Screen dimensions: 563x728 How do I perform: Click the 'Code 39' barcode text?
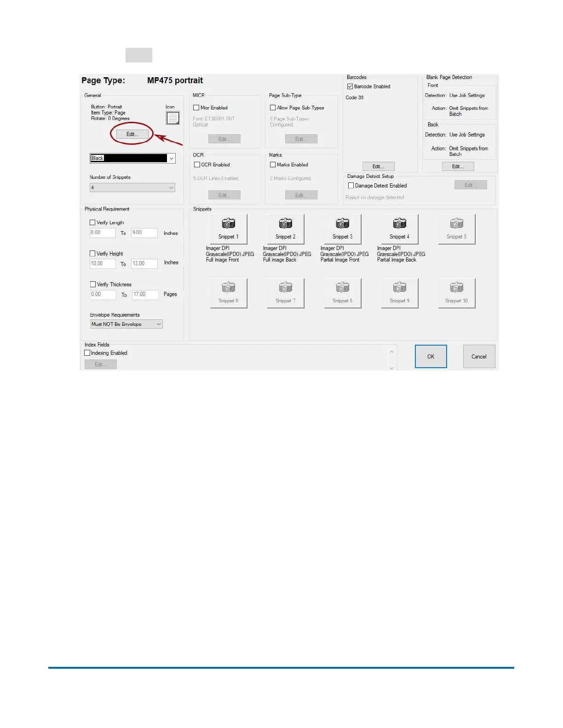(355, 97)
